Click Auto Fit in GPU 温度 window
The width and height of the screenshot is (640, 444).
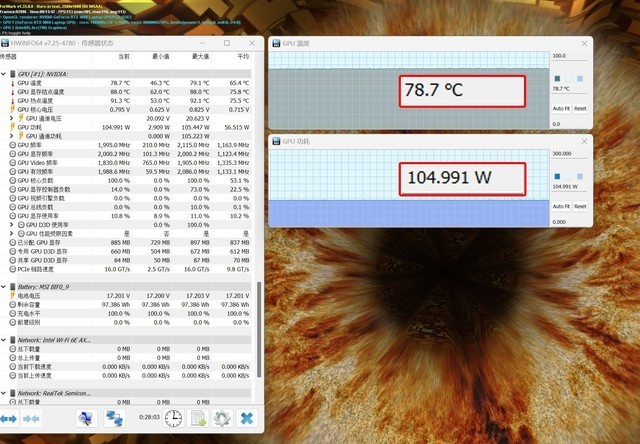tap(561, 109)
